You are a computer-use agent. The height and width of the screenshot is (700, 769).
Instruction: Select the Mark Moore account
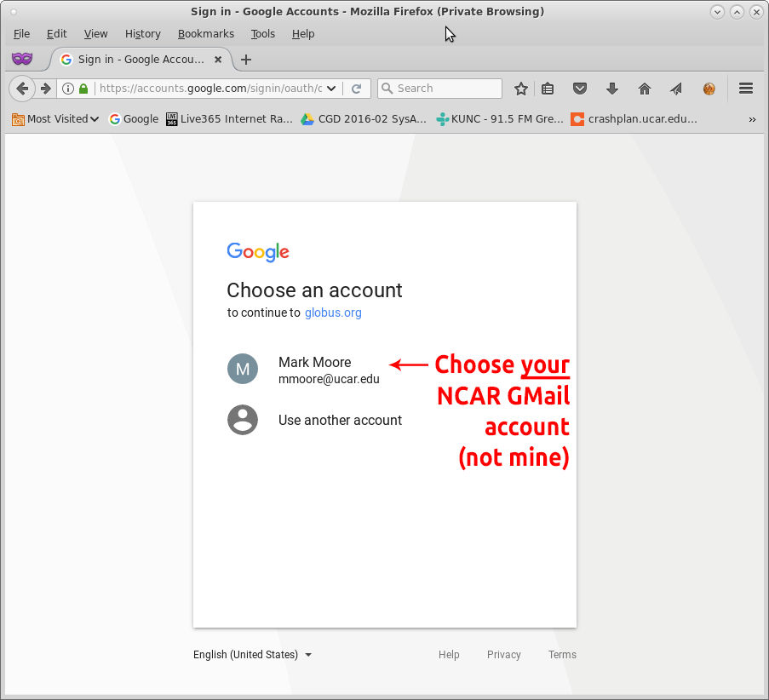coord(315,370)
